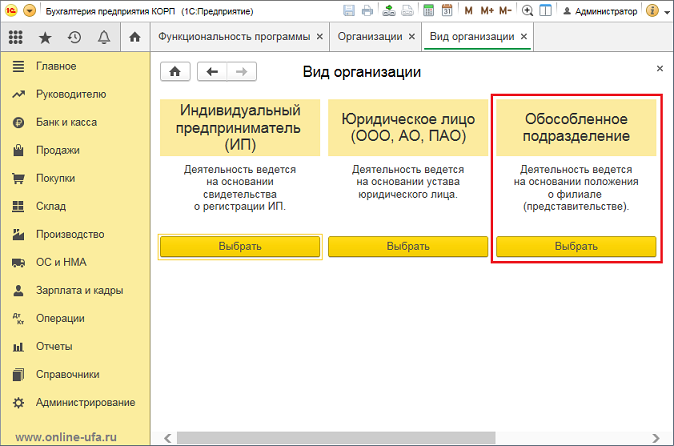The height and width of the screenshot is (446, 674).
Task: Click the Print icon in title bar
Action: (x=368, y=11)
